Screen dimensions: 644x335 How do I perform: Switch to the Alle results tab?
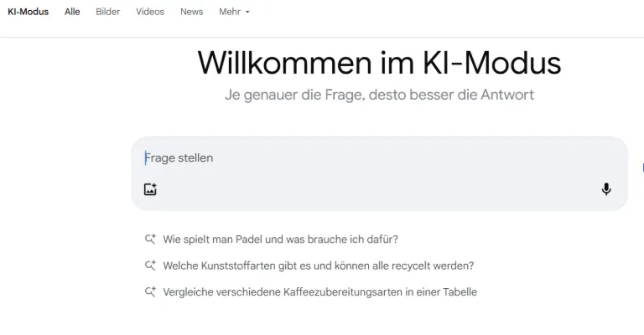[x=72, y=12]
